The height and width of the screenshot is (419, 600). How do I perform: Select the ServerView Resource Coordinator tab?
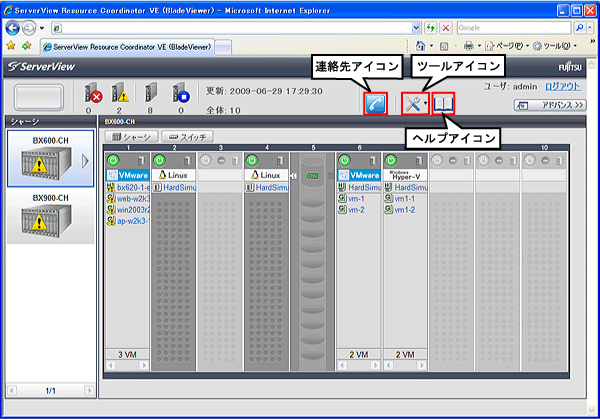pyautogui.click(x=128, y=47)
